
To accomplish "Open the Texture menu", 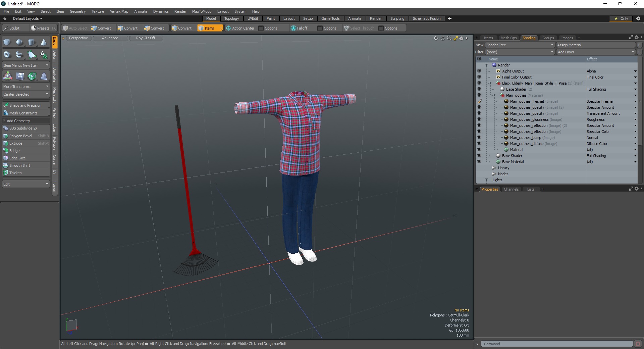I will click(x=98, y=11).
